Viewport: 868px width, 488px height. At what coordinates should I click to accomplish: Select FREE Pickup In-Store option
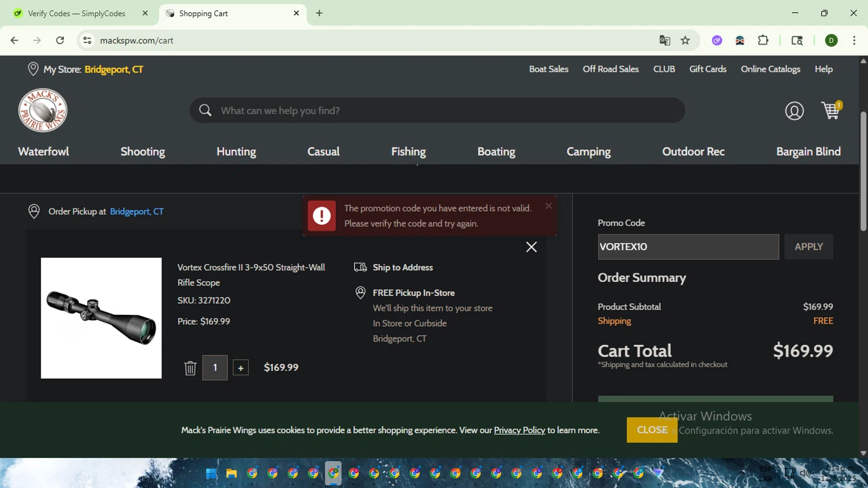click(x=414, y=293)
